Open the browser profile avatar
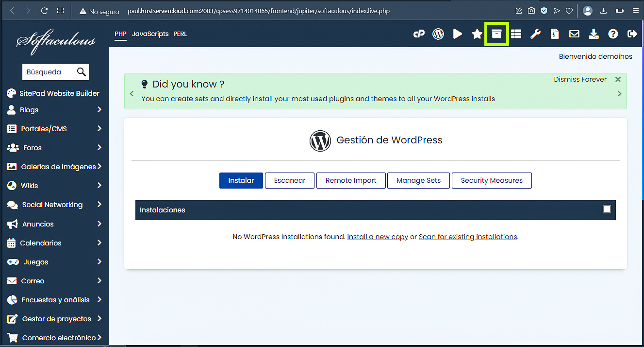 click(x=588, y=11)
